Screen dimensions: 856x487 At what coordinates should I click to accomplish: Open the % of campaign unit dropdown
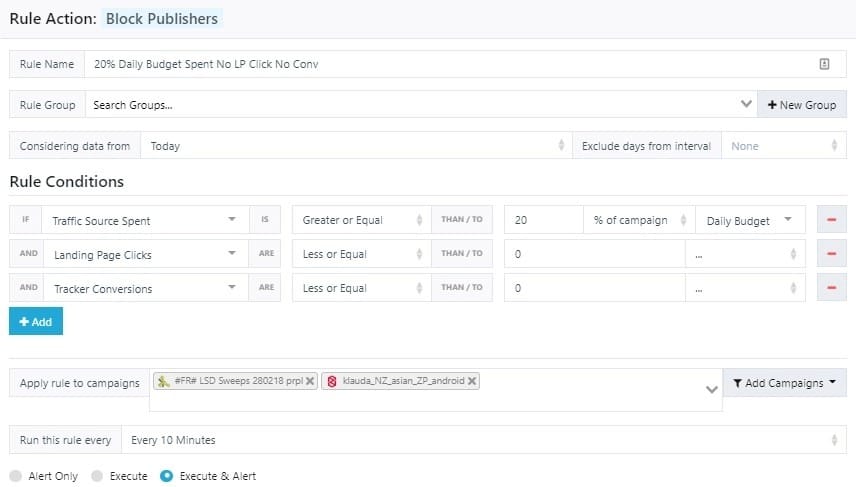click(639, 219)
